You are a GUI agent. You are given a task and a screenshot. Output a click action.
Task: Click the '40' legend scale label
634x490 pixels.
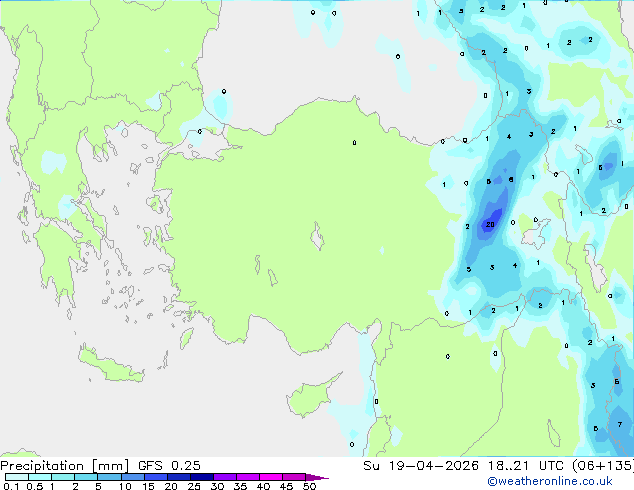263,486
